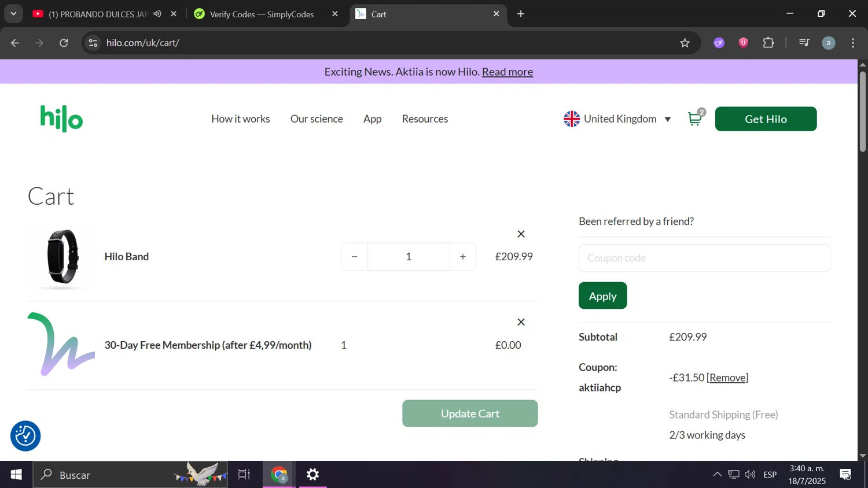
Task: Open the Resources menu
Action: coord(425,119)
